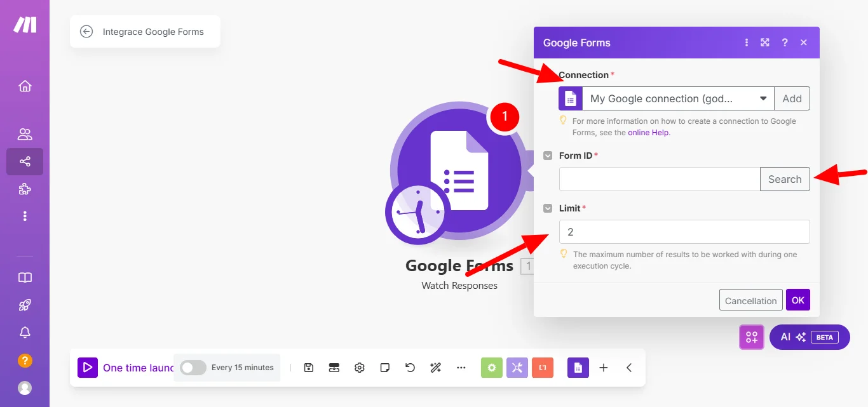Image resolution: width=868 pixels, height=407 pixels.
Task: Open the Google Forms app icon in toolbar
Action: tap(578, 367)
